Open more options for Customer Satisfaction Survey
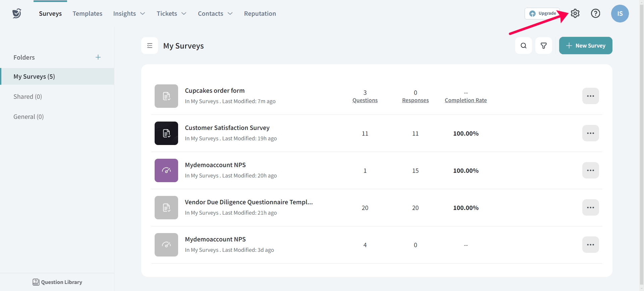The height and width of the screenshot is (291, 644). (590, 133)
